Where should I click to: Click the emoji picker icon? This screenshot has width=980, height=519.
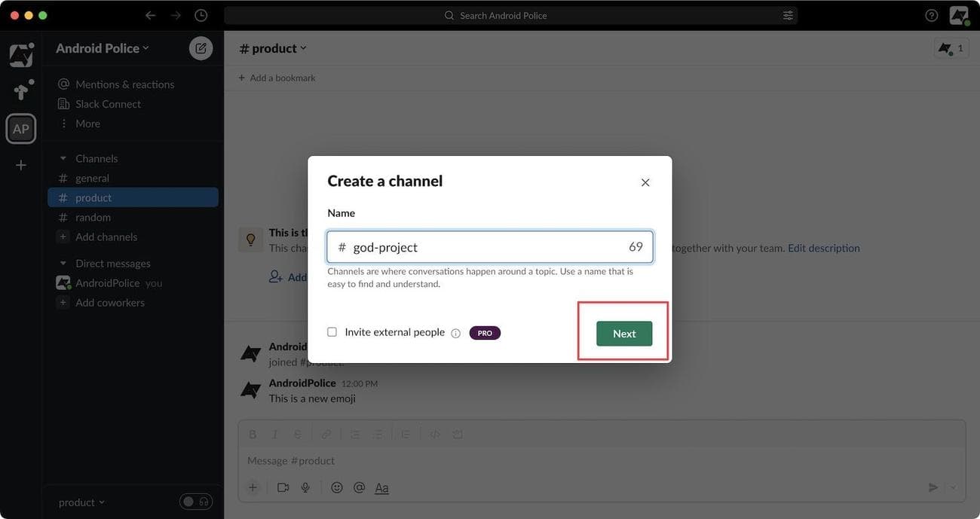point(337,487)
